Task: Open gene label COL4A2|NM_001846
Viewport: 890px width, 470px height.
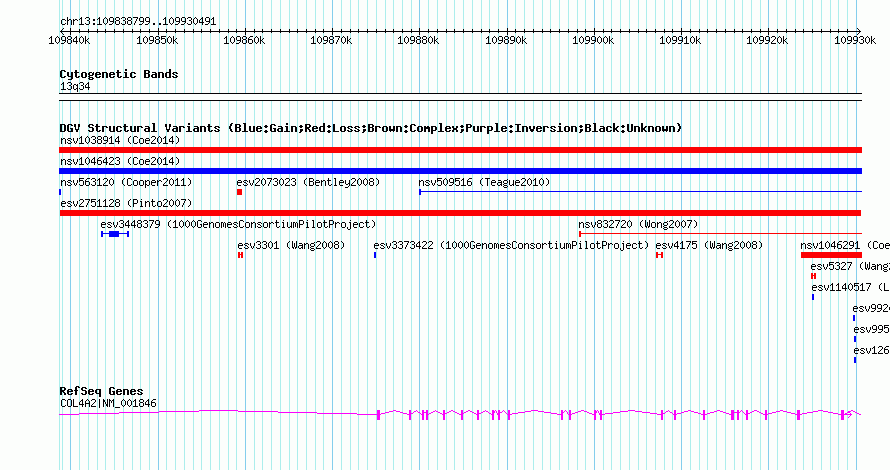Action: coord(108,404)
